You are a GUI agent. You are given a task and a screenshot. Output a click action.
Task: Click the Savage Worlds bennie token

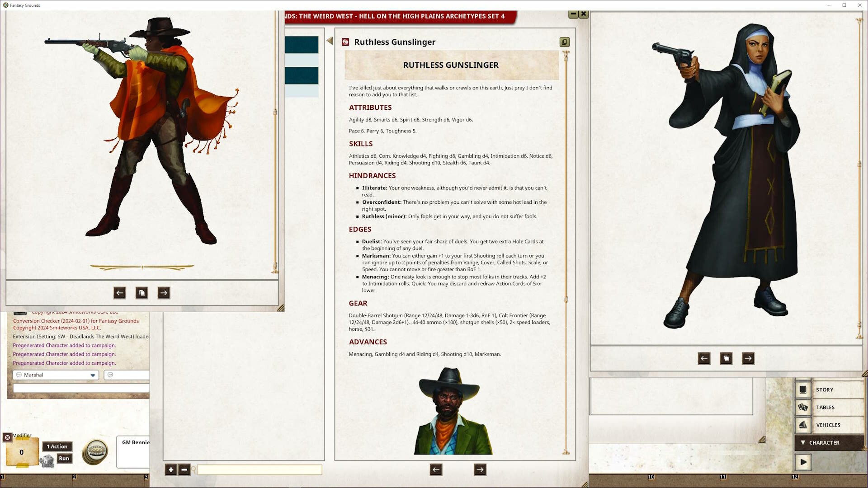[x=95, y=452]
